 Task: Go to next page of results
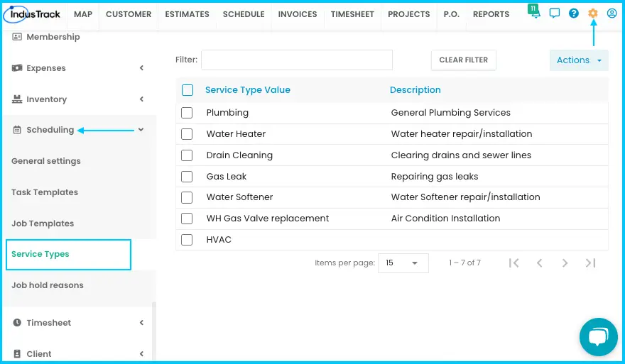point(565,263)
